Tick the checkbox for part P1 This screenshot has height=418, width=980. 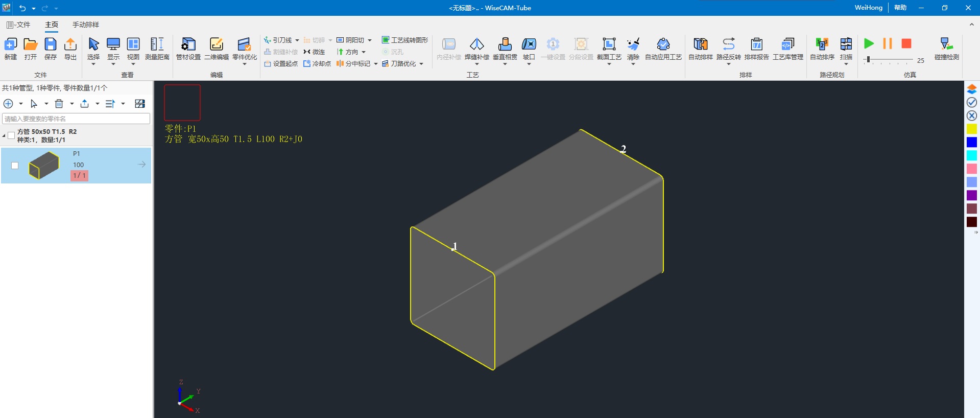[15, 166]
